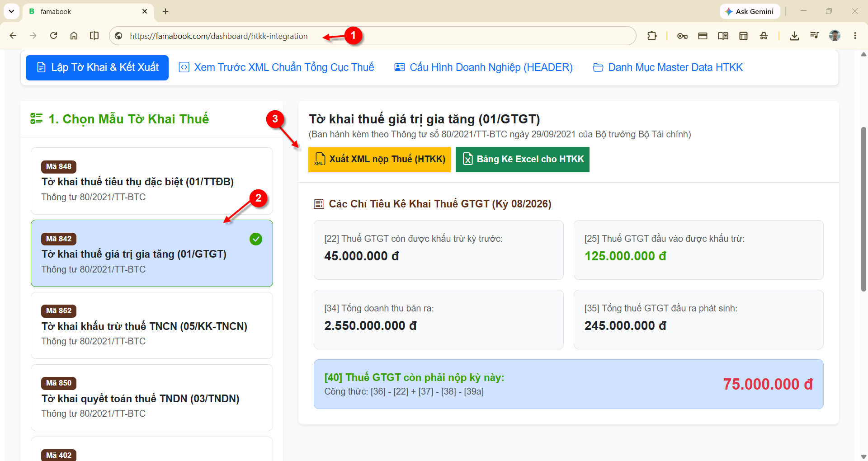Click the scrollbar up arrow

click(x=863, y=54)
